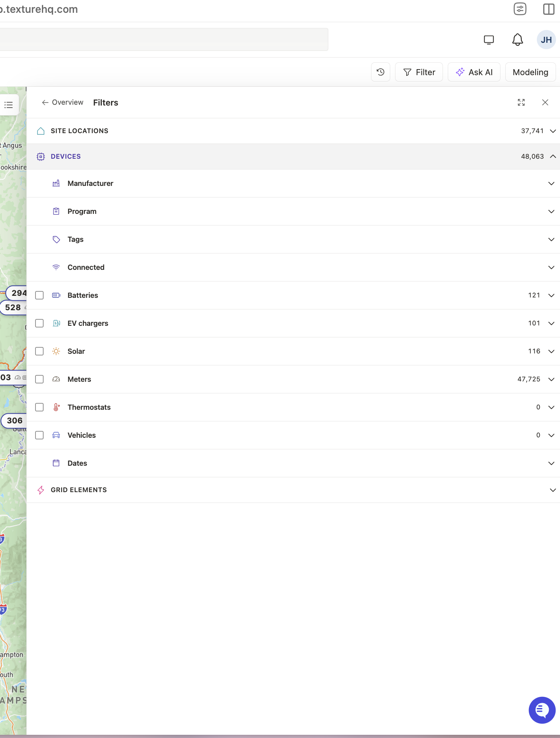Click the Manufacturer factory icon

(56, 183)
